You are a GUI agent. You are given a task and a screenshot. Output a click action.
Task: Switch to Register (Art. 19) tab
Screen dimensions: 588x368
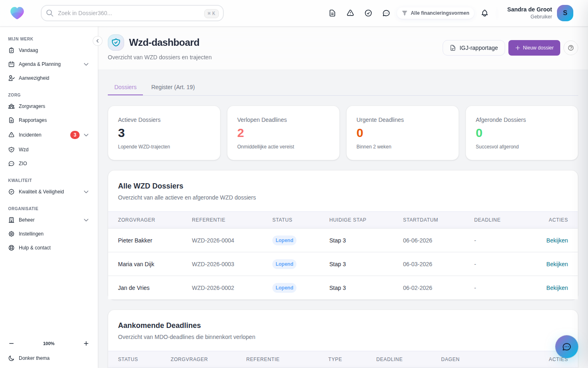(173, 87)
